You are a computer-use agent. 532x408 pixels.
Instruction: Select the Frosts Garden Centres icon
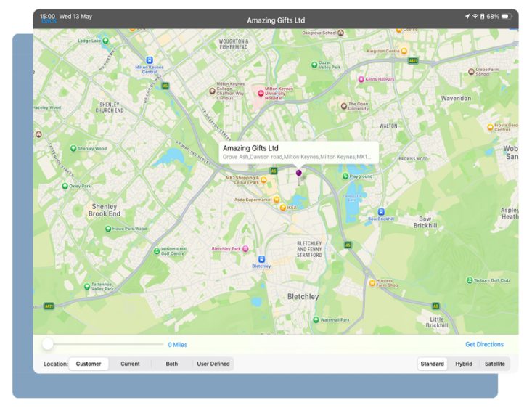(x=490, y=127)
